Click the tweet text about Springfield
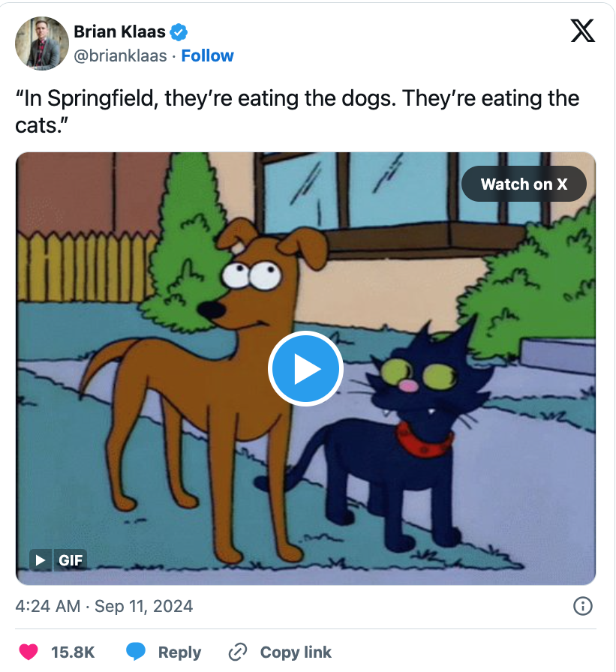 (x=297, y=110)
